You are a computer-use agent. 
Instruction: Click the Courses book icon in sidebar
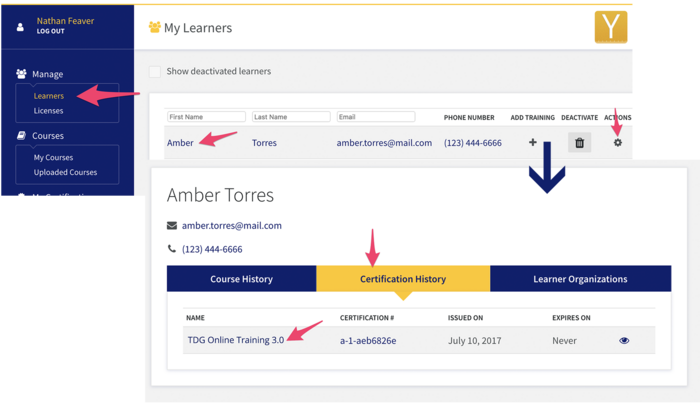coord(21,135)
